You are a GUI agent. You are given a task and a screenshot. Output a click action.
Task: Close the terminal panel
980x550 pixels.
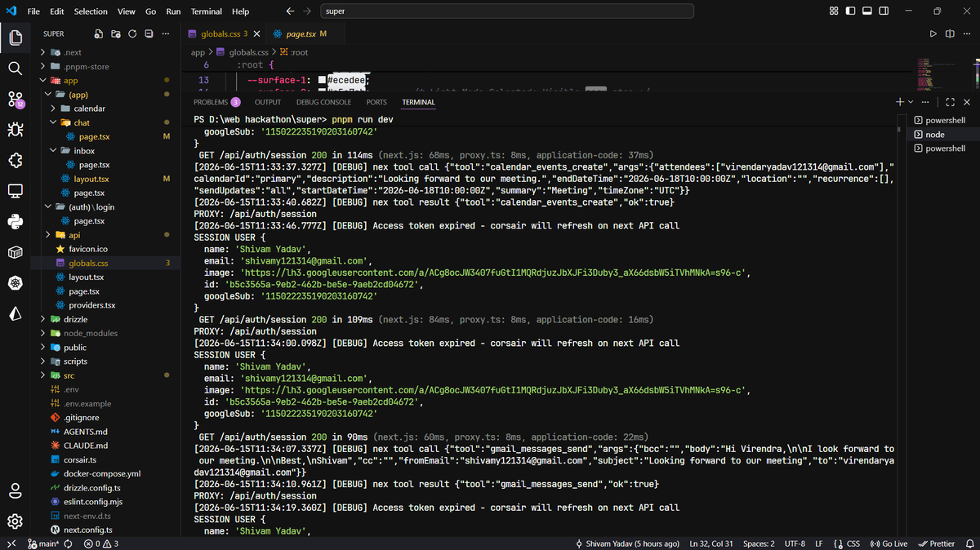(968, 102)
